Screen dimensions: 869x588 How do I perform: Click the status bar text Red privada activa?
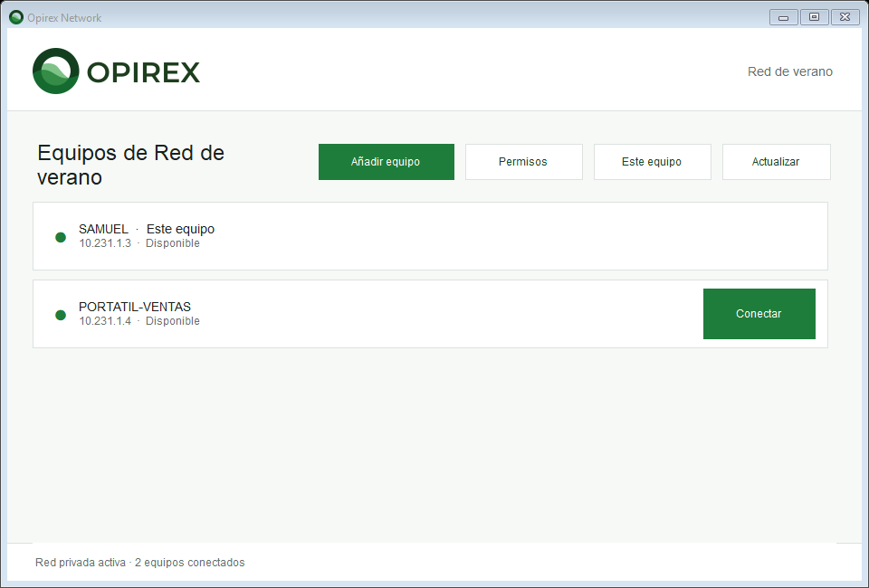(x=81, y=563)
